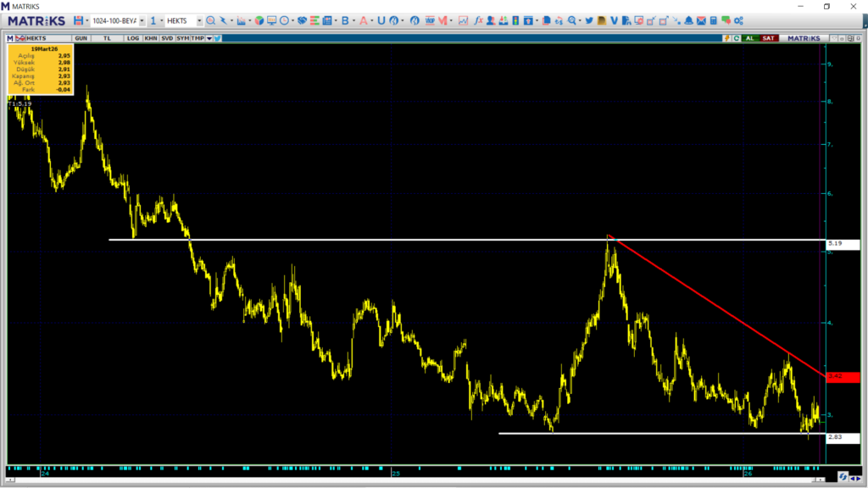Screen dimensions: 868x488
Task: Click the monitor screen icon
Action: coord(271,20)
